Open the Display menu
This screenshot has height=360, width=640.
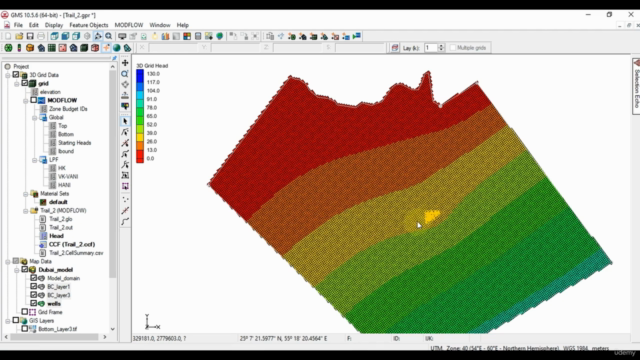click(x=53, y=25)
